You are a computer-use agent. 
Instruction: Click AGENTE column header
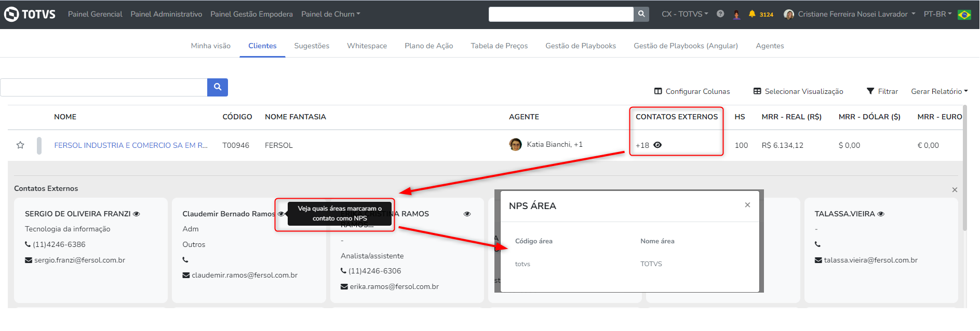coord(524,117)
